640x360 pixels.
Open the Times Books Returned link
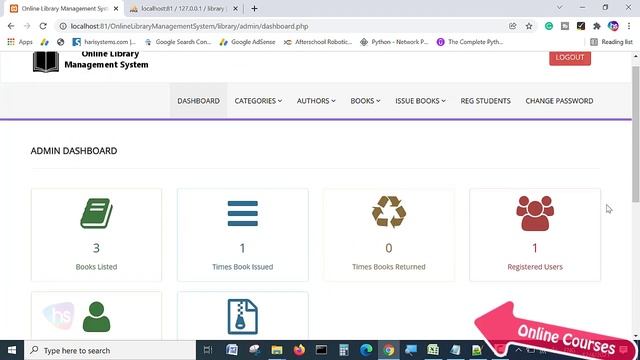tap(389, 267)
